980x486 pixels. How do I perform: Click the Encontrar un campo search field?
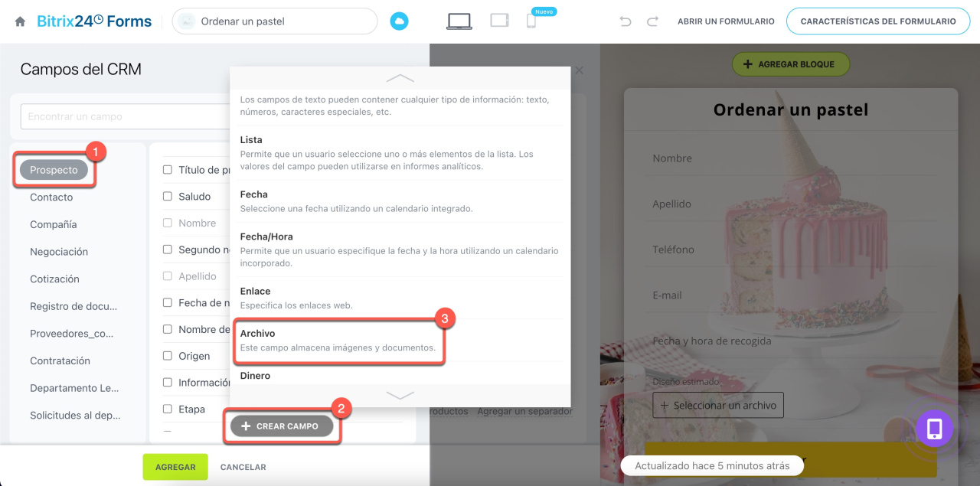126,117
